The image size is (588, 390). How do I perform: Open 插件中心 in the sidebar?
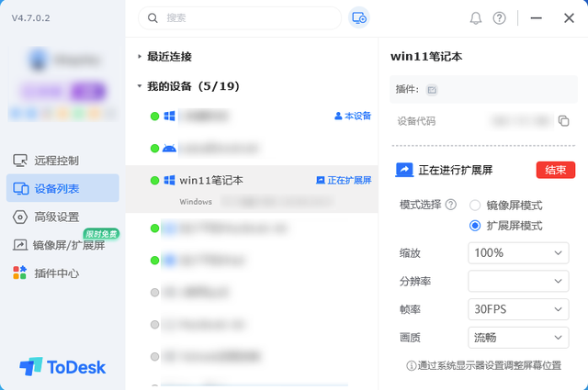tap(62, 273)
